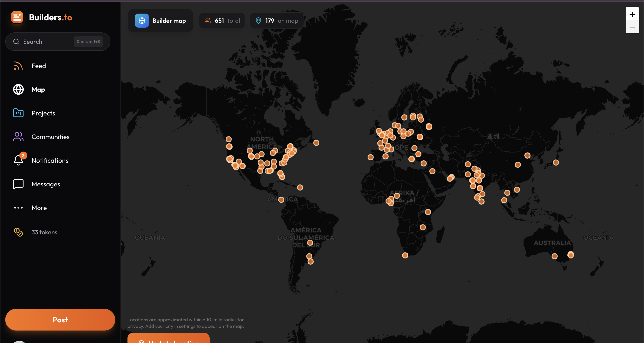The width and height of the screenshot is (644, 343).
Task: Click the 179 on map counter
Action: 276,21
